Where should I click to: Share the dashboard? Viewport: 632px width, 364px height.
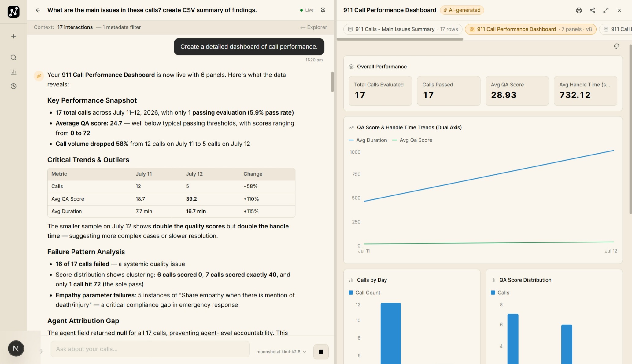point(592,10)
